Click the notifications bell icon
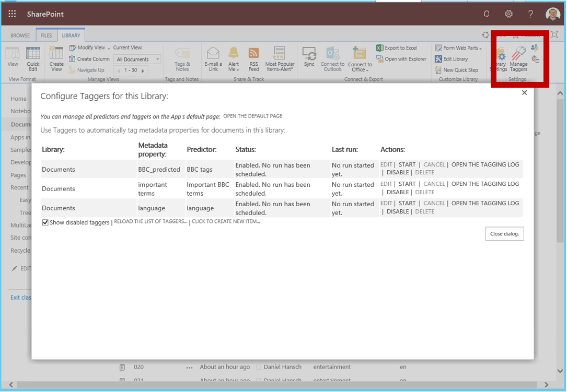This screenshot has width=567, height=392. (x=487, y=14)
